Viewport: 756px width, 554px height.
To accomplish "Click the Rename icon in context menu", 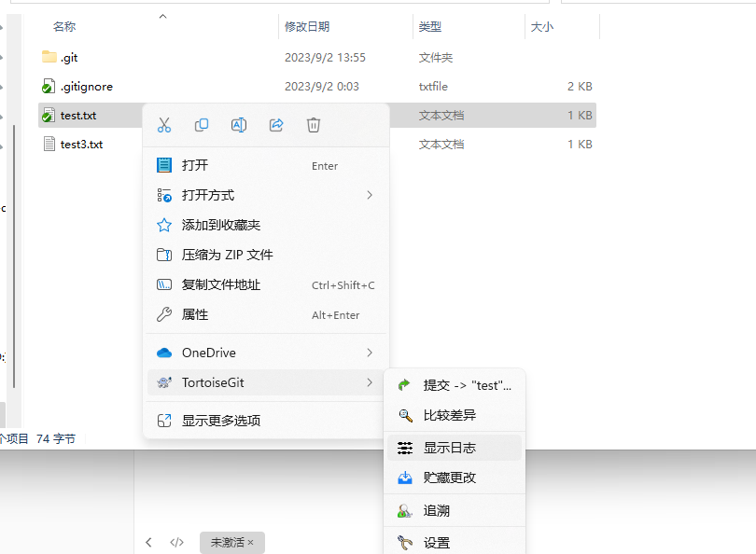I will (x=239, y=125).
